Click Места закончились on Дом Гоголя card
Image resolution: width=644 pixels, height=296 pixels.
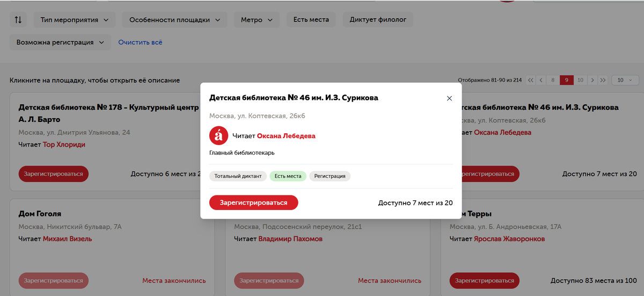174,280
